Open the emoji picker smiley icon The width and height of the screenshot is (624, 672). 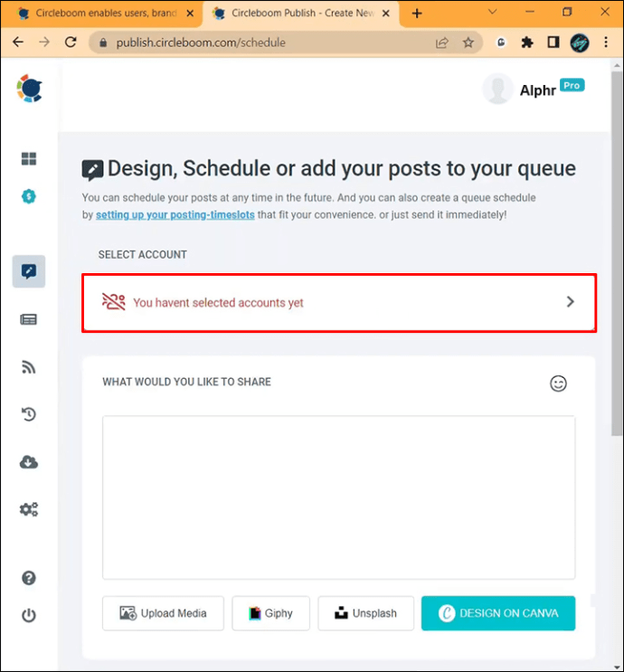(x=559, y=383)
